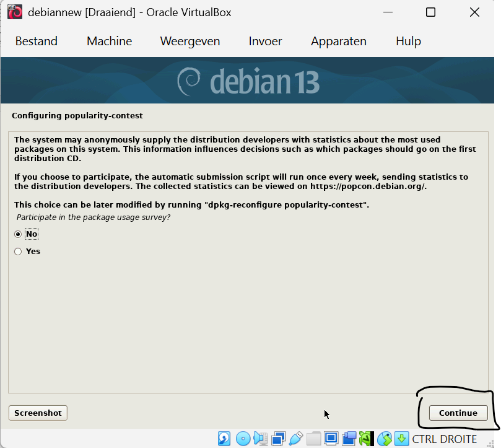
Task: Select the Yes radio button
Action: tap(18, 252)
